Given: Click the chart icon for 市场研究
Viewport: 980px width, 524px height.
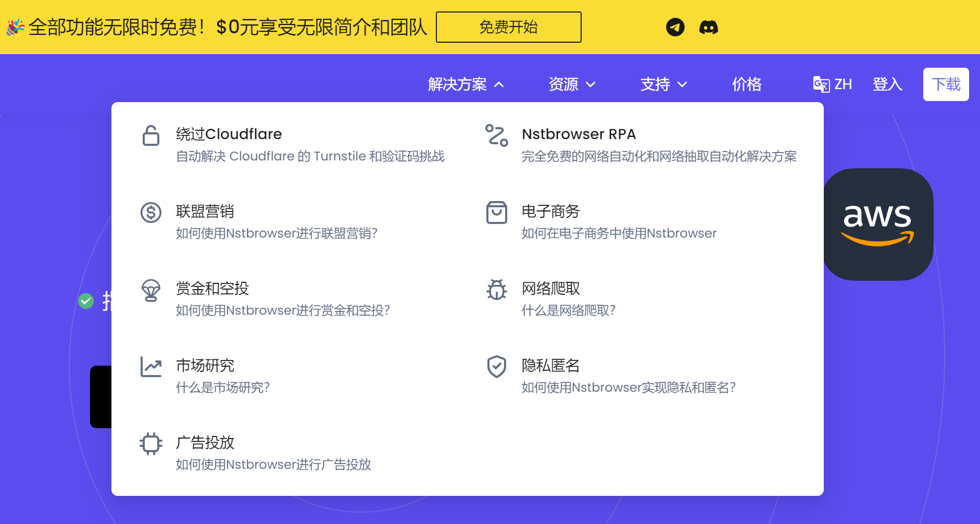Looking at the screenshot, I should tap(151, 367).
